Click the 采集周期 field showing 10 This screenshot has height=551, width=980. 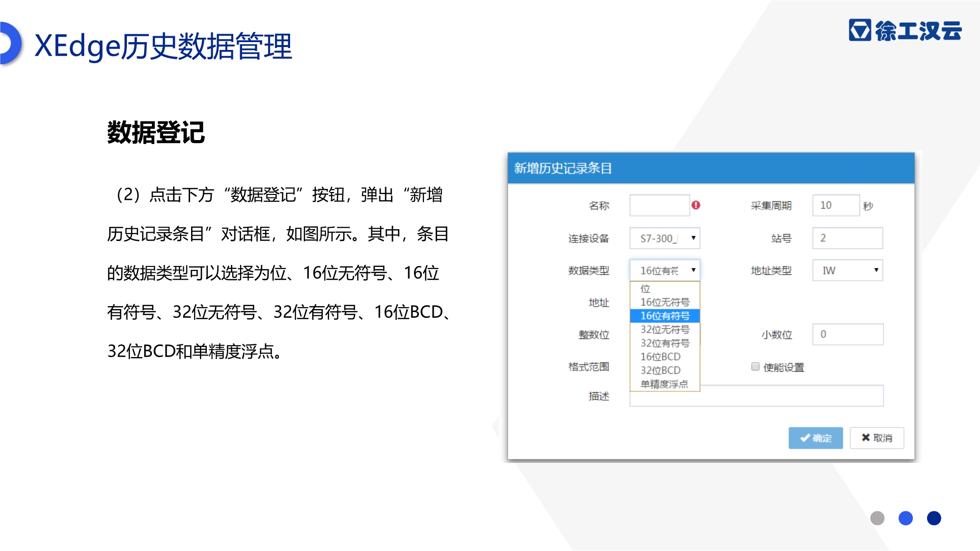[836, 205]
